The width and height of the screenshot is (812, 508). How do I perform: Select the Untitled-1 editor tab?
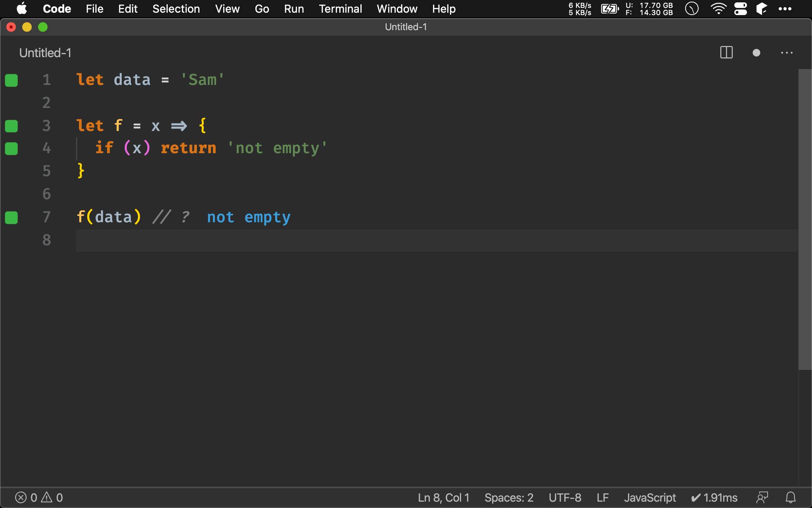[x=45, y=53]
